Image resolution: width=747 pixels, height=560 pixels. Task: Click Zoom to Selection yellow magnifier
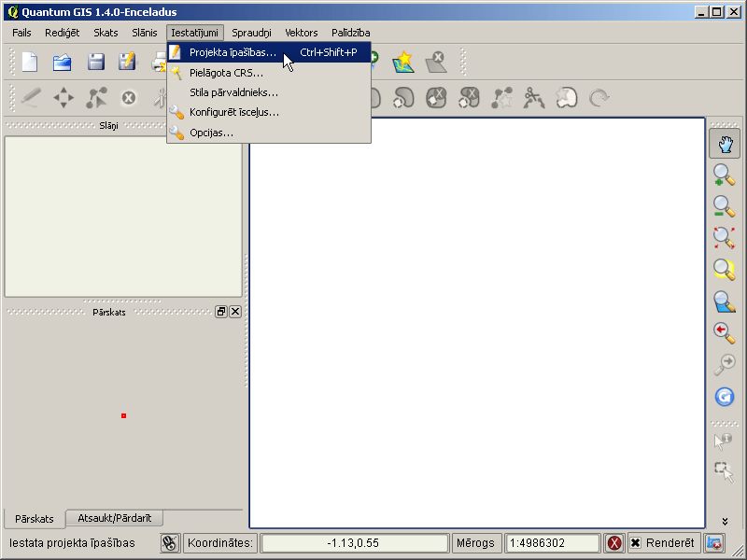725,270
